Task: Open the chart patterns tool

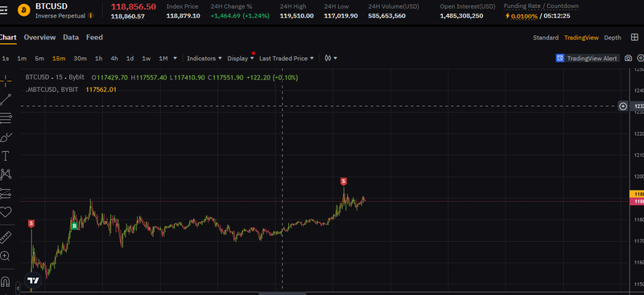Action: [6, 174]
